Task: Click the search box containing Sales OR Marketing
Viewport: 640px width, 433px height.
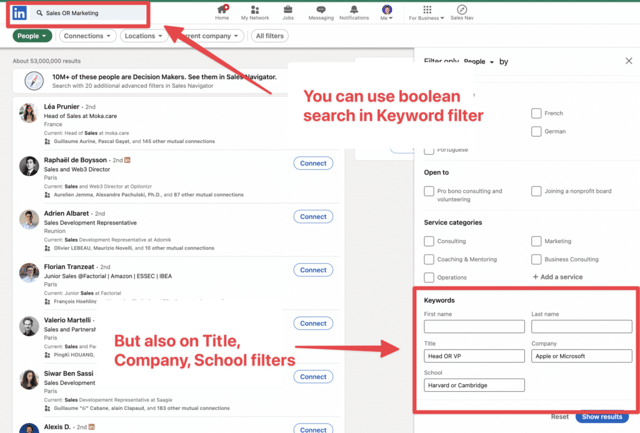Action: pyautogui.click(x=88, y=13)
